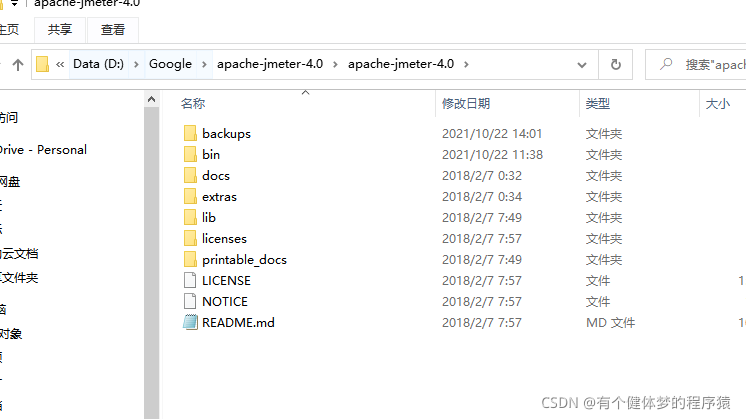
Task: Click the NOTICE file icon
Action: coord(190,302)
